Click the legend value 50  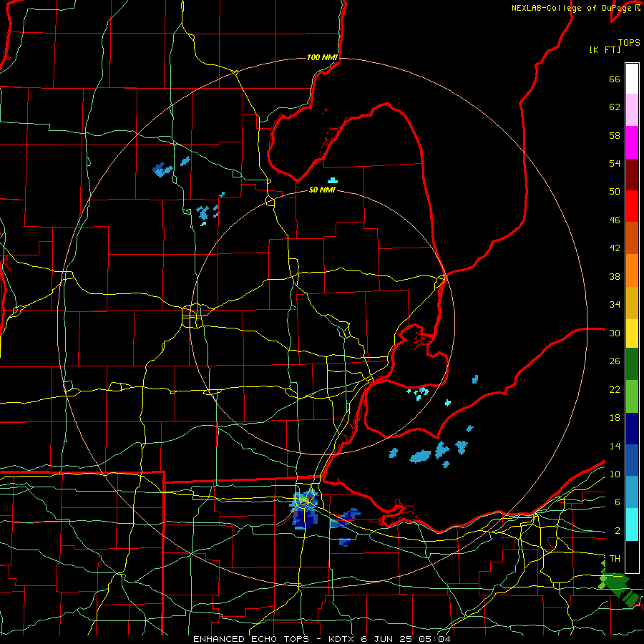(x=615, y=192)
